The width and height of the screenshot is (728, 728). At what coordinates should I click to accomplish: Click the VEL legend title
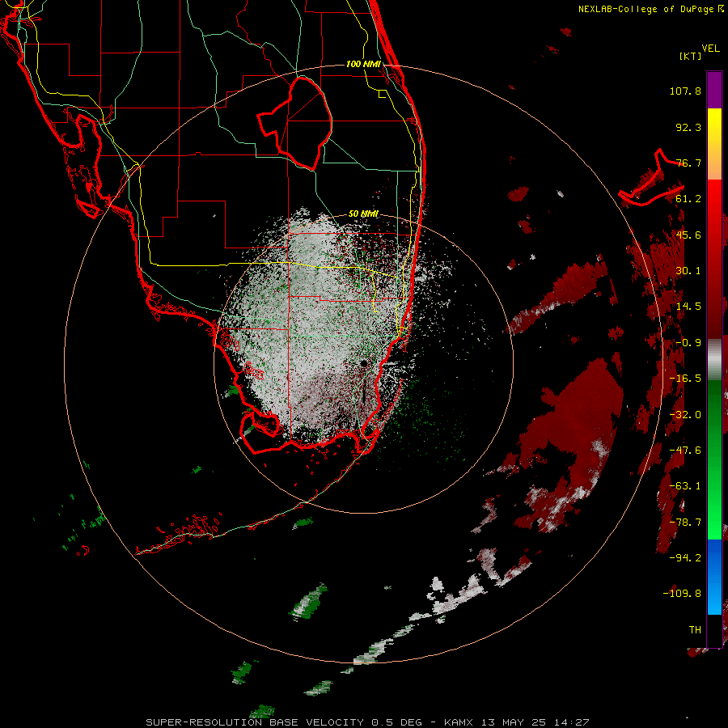(x=710, y=49)
